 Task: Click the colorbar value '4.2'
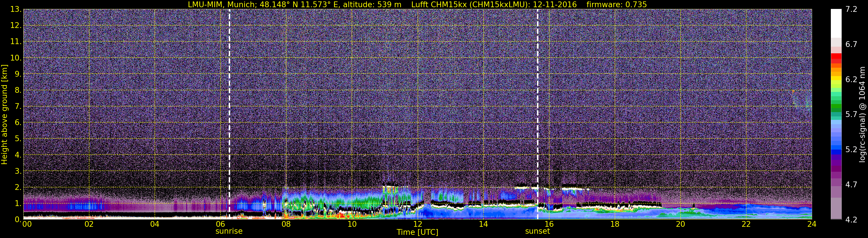851,220
